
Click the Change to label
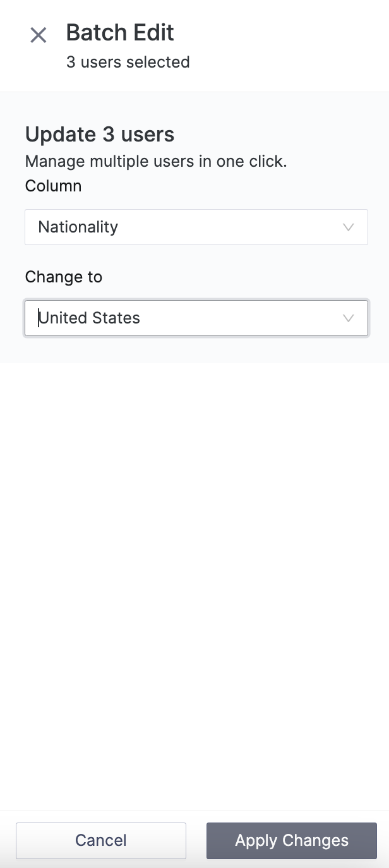tap(63, 277)
